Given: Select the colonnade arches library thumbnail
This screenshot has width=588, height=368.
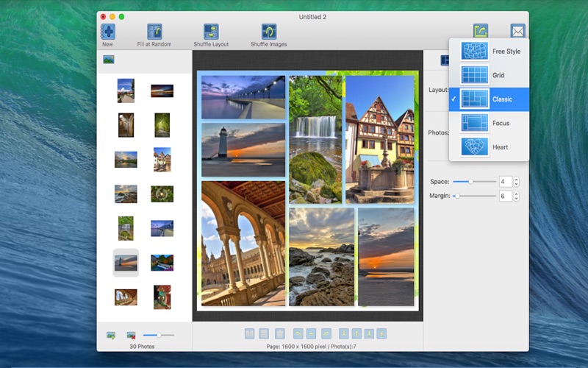Looking at the screenshot, I should click(x=126, y=297).
